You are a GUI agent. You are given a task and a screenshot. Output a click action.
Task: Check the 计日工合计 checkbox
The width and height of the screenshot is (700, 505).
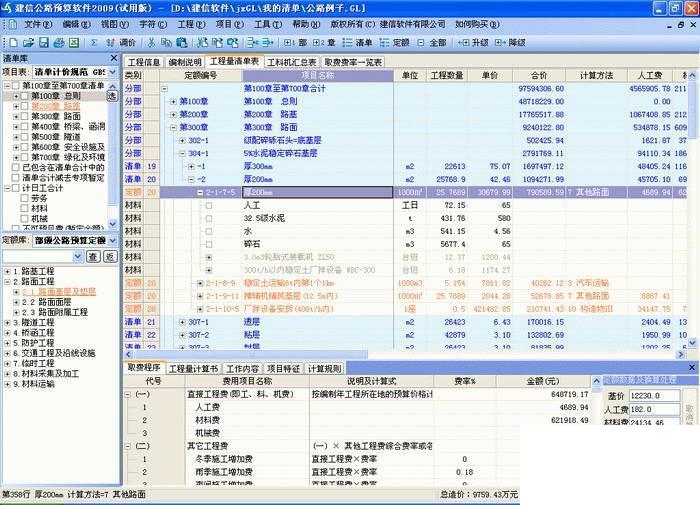tap(16, 188)
